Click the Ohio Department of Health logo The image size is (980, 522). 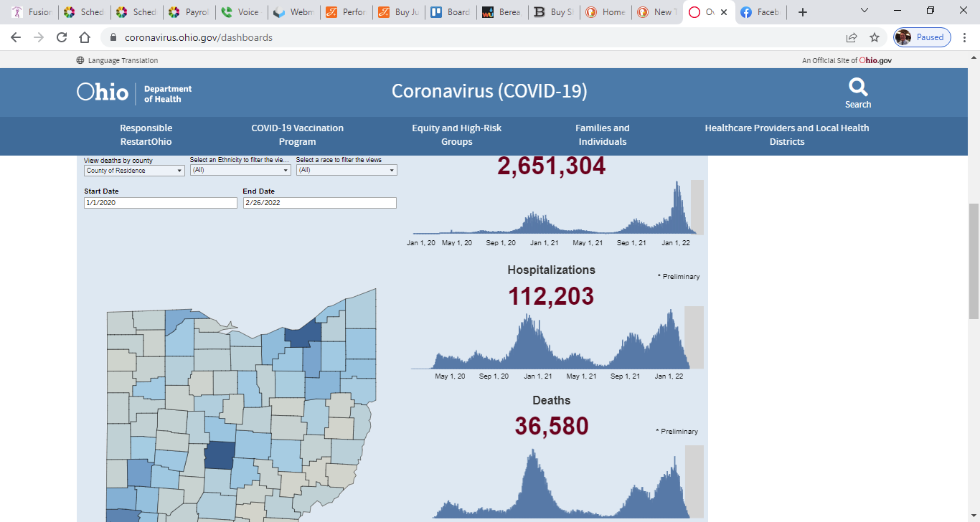(134, 92)
